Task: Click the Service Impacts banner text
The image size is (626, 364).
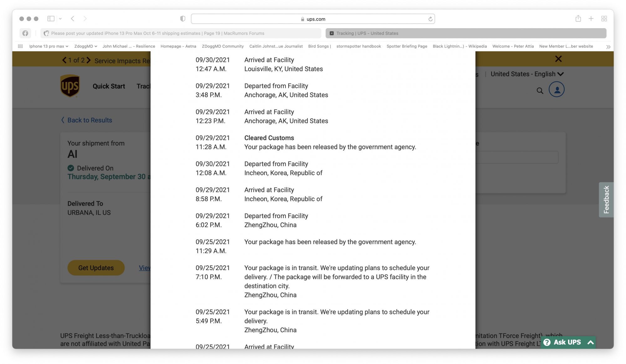Action: (x=122, y=61)
